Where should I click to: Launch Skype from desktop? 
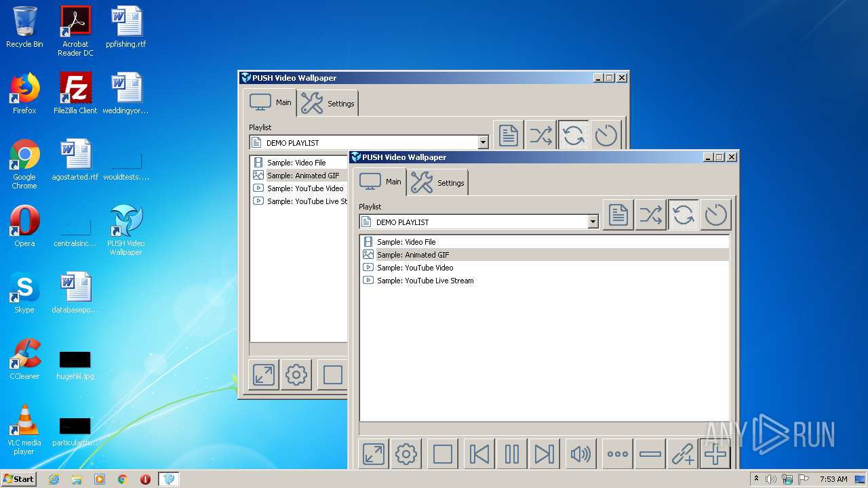coord(24,293)
